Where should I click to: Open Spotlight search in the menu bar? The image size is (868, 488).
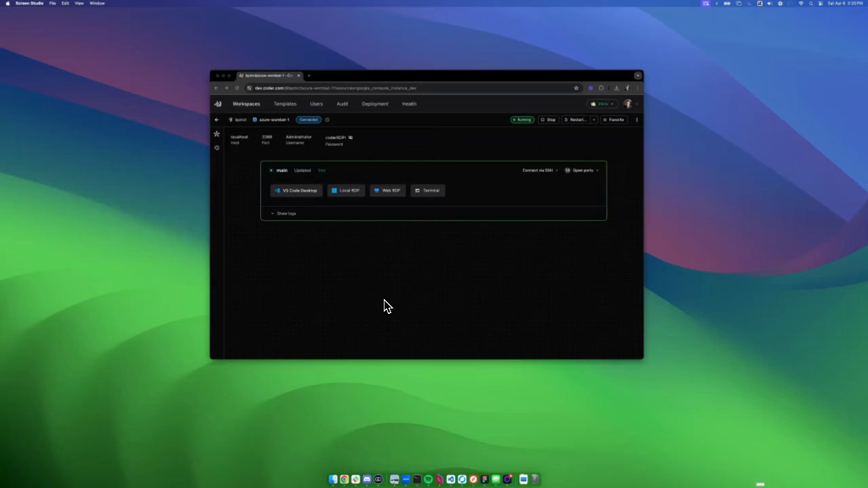[x=811, y=3]
